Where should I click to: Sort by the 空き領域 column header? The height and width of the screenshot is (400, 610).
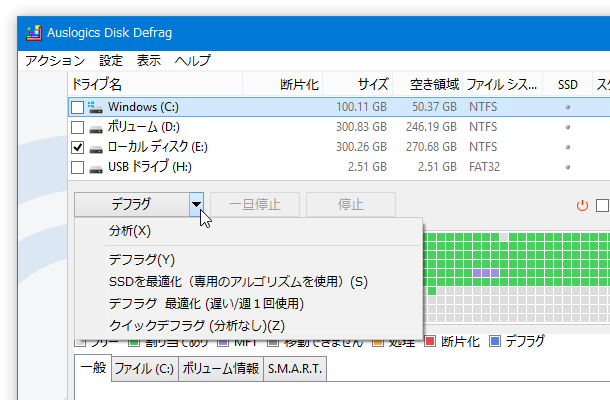pos(428,84)
